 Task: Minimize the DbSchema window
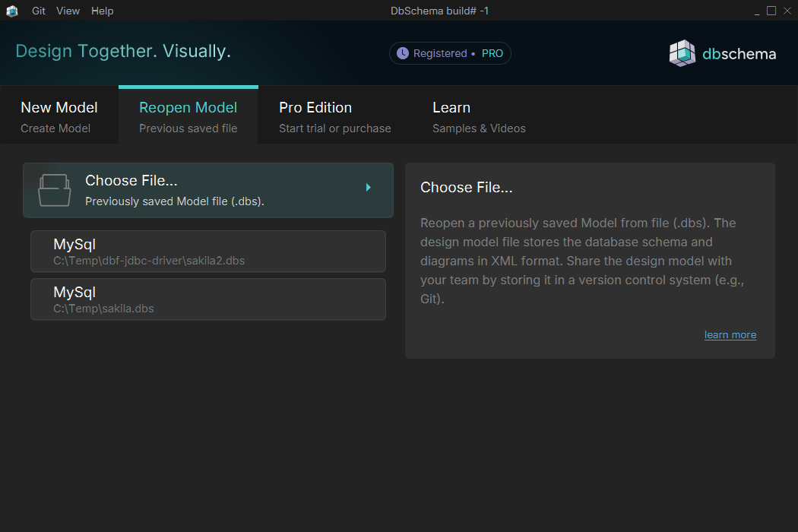(x=757, y=11)
